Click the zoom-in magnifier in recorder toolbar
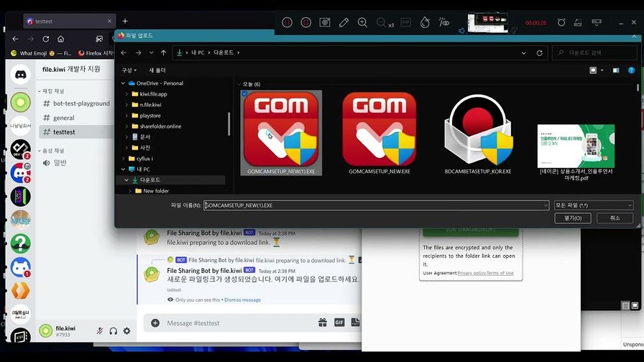The width and height of the screenshot is (644, 362). 362,22
